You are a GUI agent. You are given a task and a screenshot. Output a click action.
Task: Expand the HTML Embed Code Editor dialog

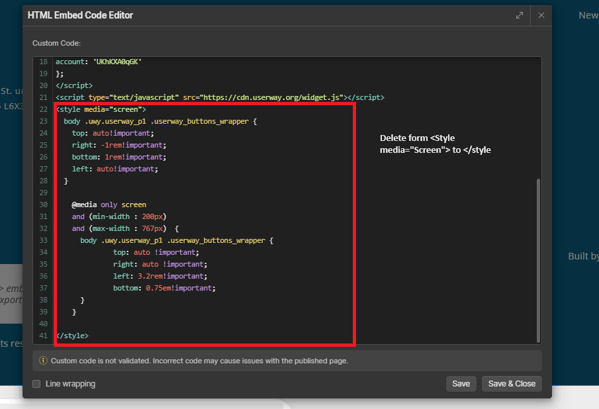click(x=519, y=16)
